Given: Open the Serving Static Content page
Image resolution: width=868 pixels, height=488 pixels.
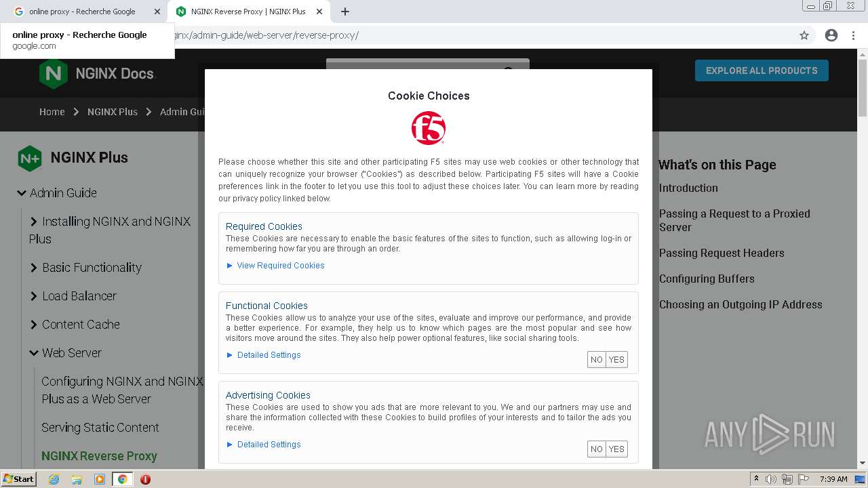Looking at the screenshot, I should pyautogui.click(x=100, y=428).
